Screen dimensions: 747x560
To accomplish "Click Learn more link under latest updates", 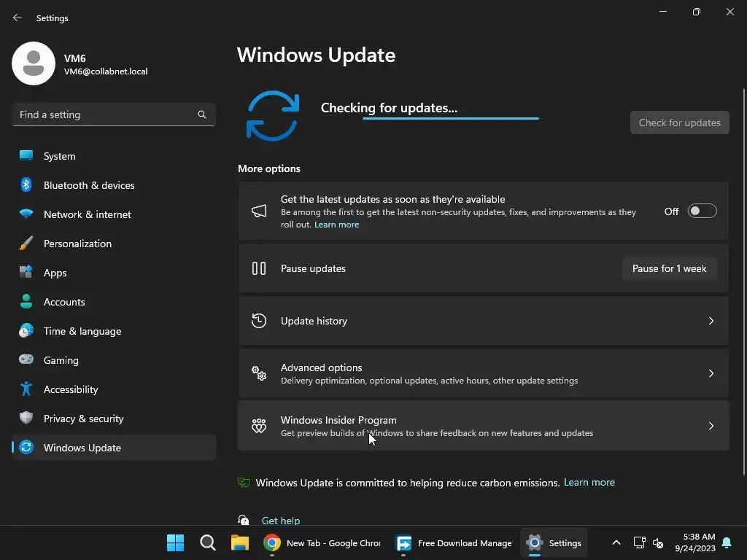I will [337, 225].
